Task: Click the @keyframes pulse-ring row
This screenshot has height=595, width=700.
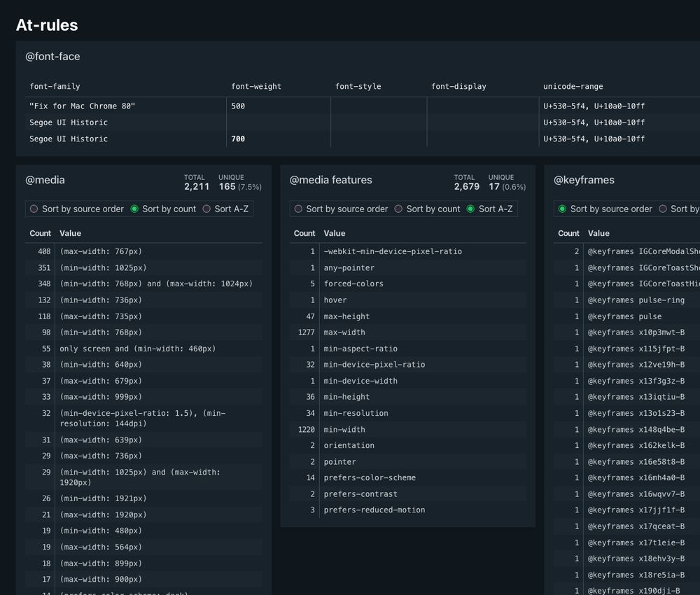Action: [626, 300]
